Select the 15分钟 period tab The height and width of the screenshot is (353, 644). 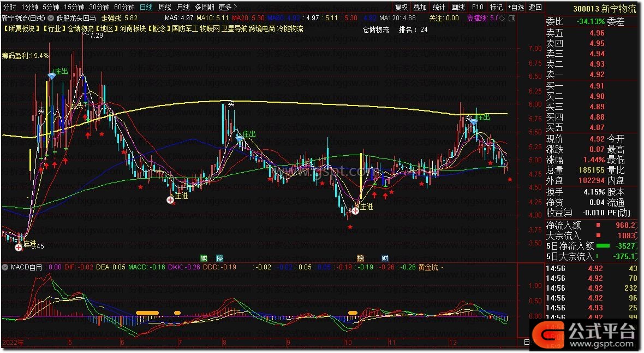click(74, 7)
